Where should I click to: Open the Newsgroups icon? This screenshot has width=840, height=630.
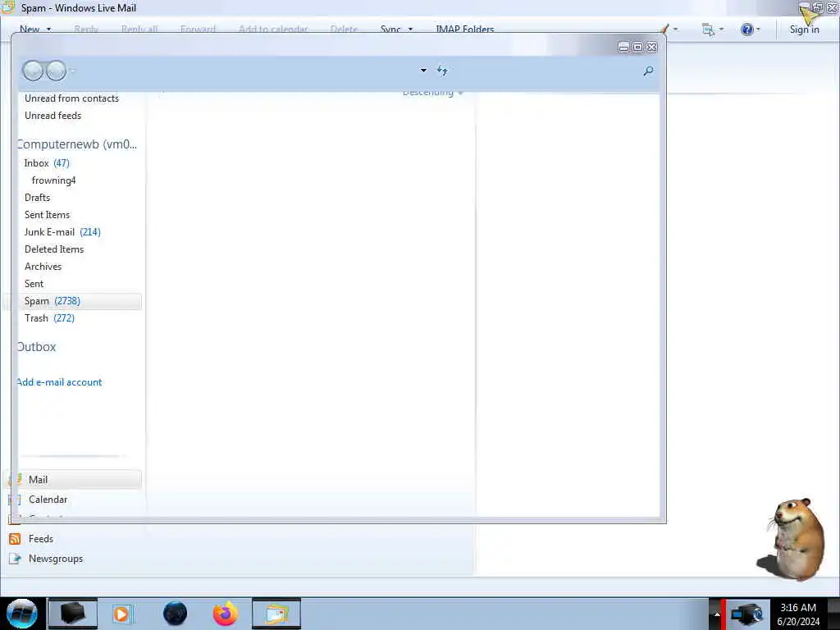click(x=15, y=559)
